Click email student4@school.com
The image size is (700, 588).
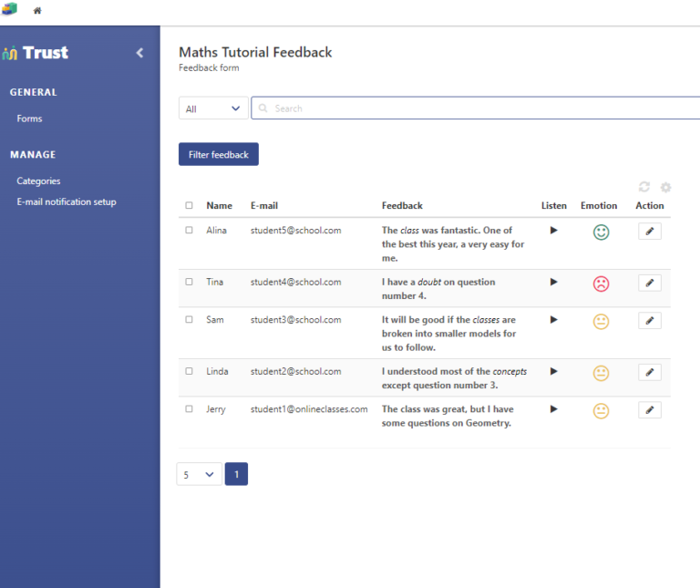(x=295, y=283)
